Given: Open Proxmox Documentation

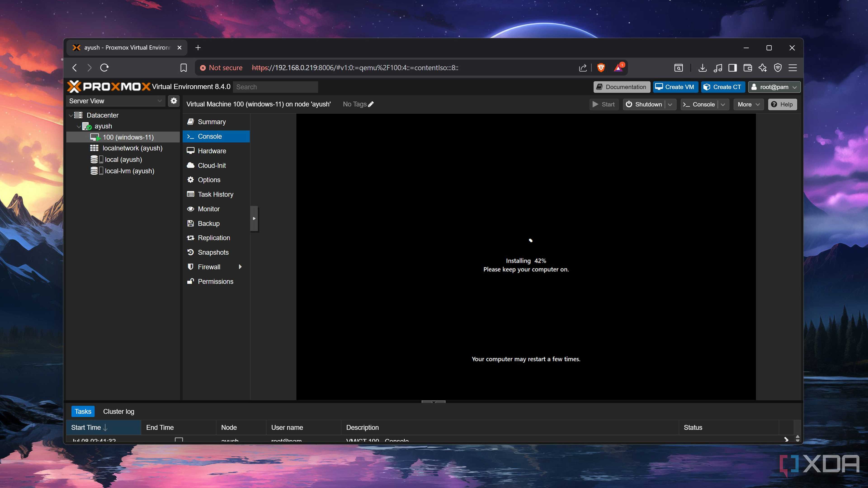Looking at the screenshot, I should tap(622, 87).
